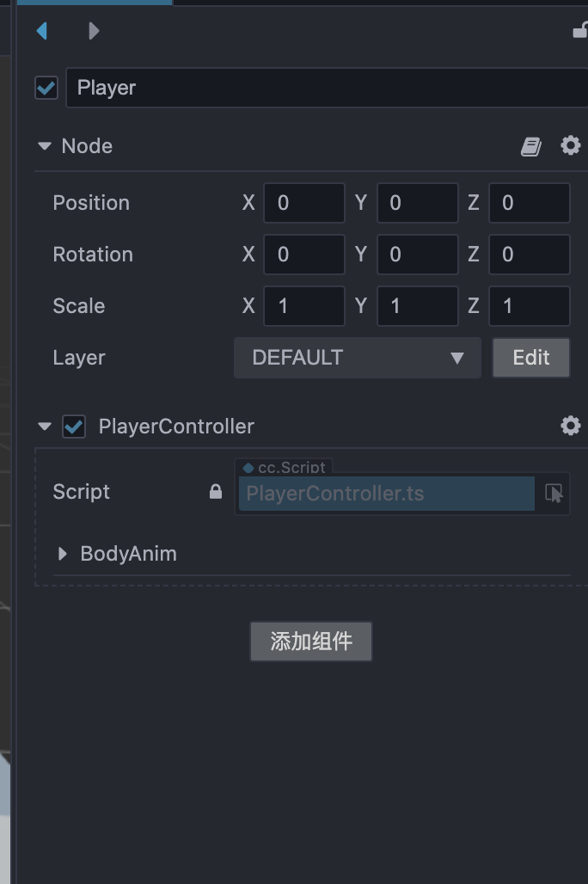Disable the Player node active checkbox
Screen dimensions: 588x884
point(46,88)
